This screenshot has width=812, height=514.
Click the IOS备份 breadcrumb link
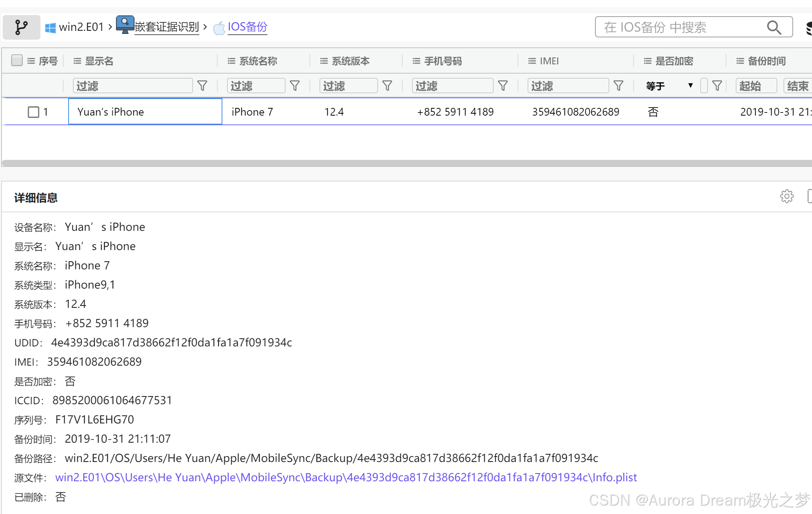click(247, 27)
